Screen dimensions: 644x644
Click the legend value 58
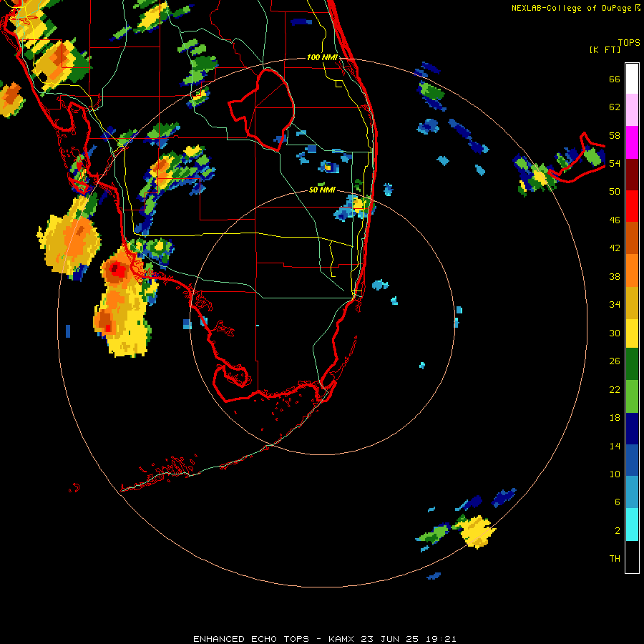[x=615, y=135]
